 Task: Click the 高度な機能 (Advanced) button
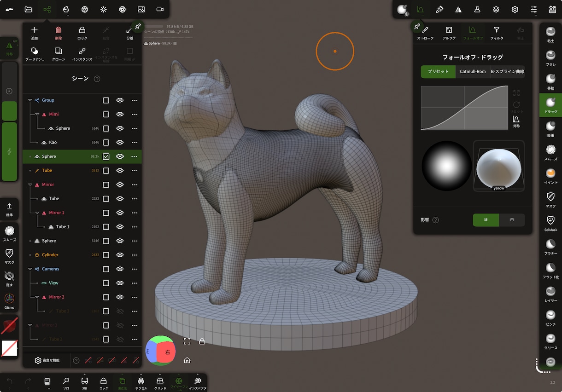point(47,361)
